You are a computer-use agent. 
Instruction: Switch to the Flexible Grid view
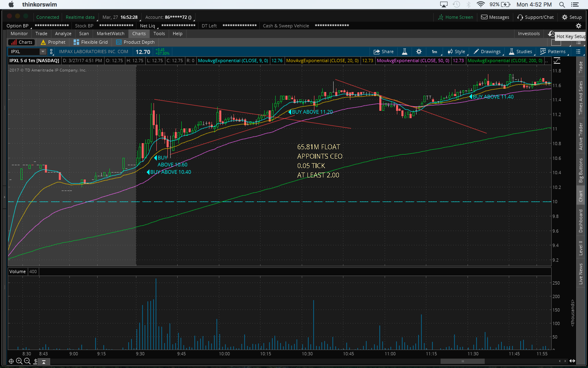pyautogui.click(x=91, y=42)
